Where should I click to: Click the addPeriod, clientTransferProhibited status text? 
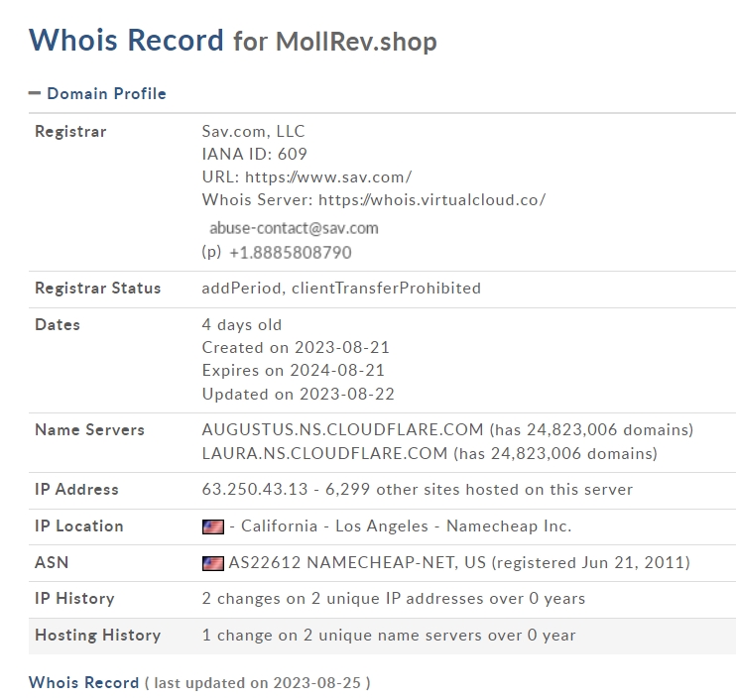[341, 289]
